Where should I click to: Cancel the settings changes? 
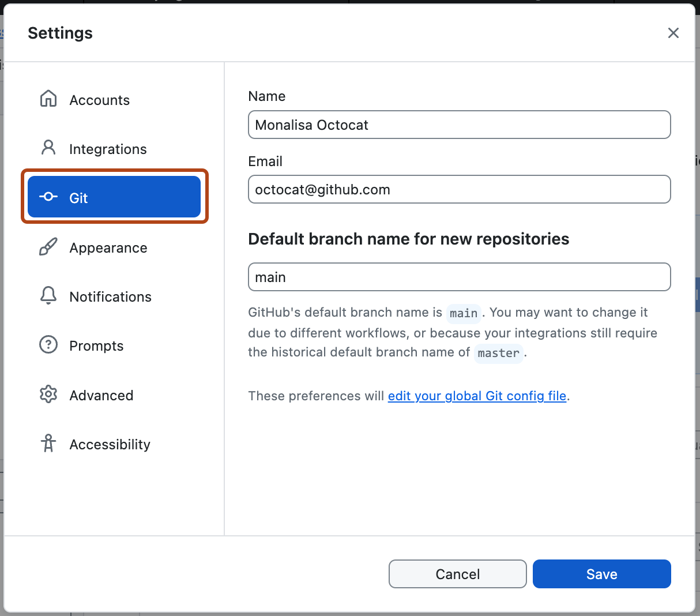[457, 574]
